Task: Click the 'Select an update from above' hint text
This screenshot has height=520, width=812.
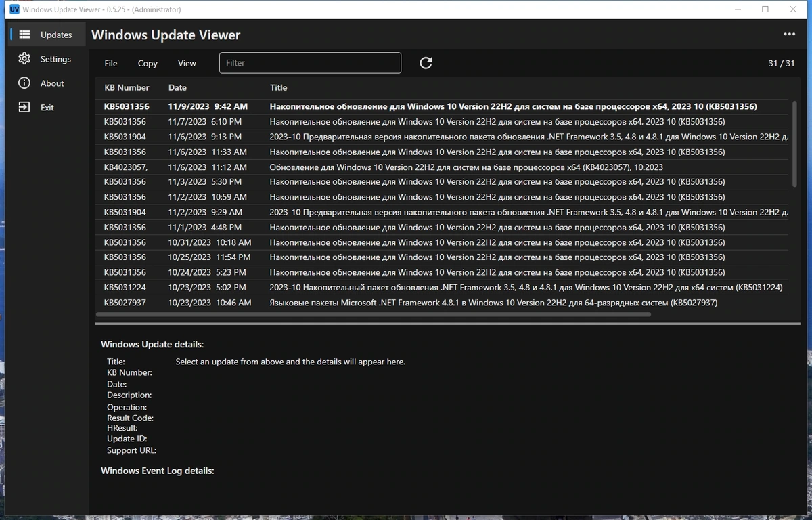Action: tap(290, 362)
